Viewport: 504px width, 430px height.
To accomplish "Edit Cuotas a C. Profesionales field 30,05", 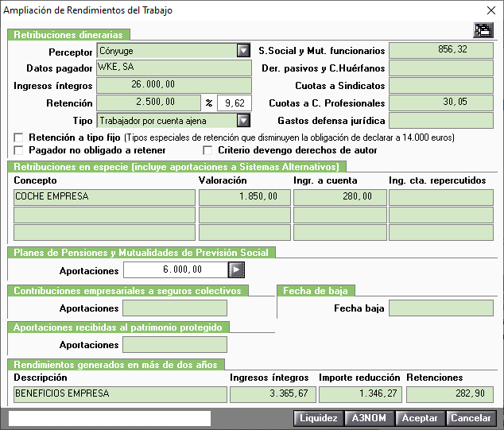I will [441, 103].
